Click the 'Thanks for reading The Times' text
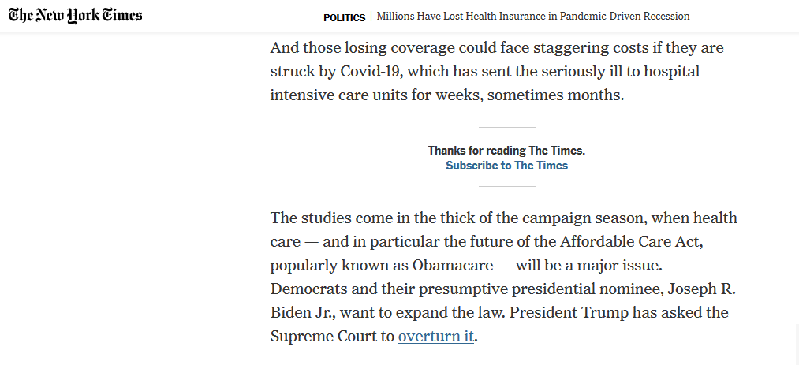Image resolution: width=799 pixels, height=365 pixels. point(507,151)
